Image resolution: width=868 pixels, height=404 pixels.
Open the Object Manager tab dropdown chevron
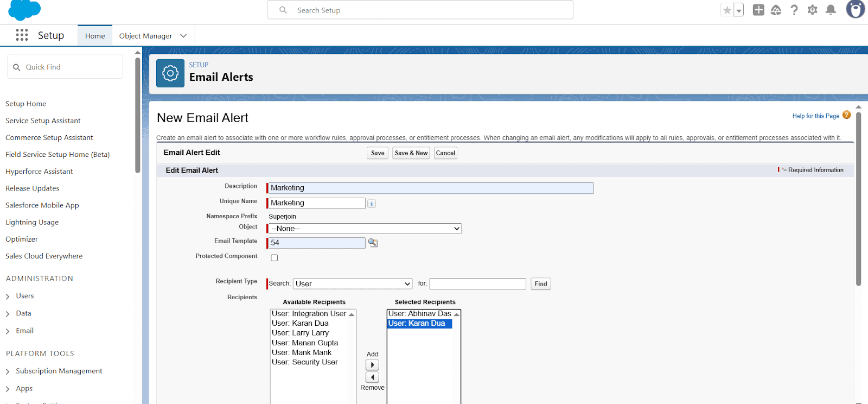[183, 36]
